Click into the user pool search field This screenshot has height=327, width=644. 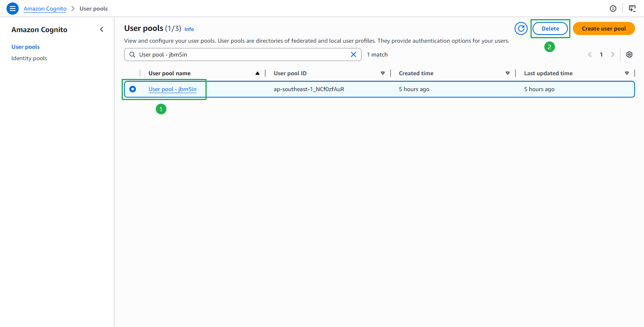pos(243,54)
